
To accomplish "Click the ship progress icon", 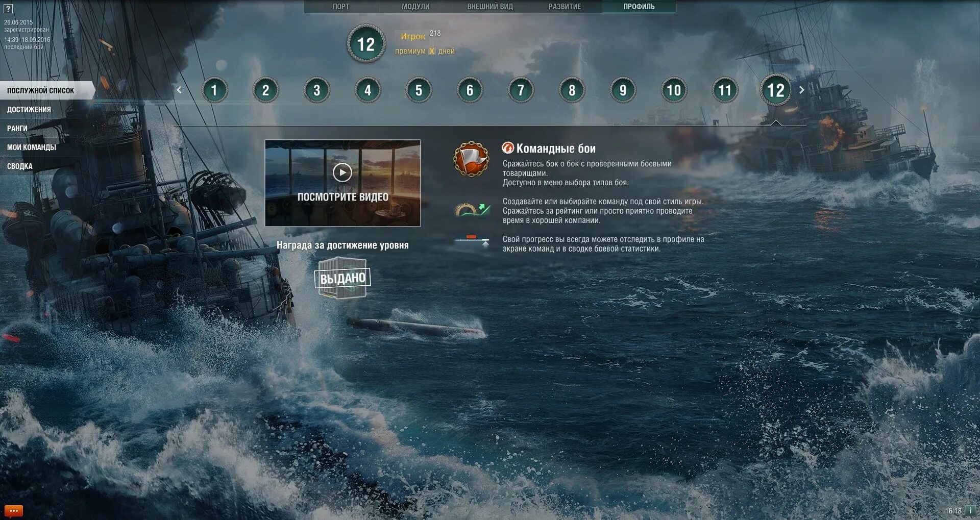I will pos(472,241).
